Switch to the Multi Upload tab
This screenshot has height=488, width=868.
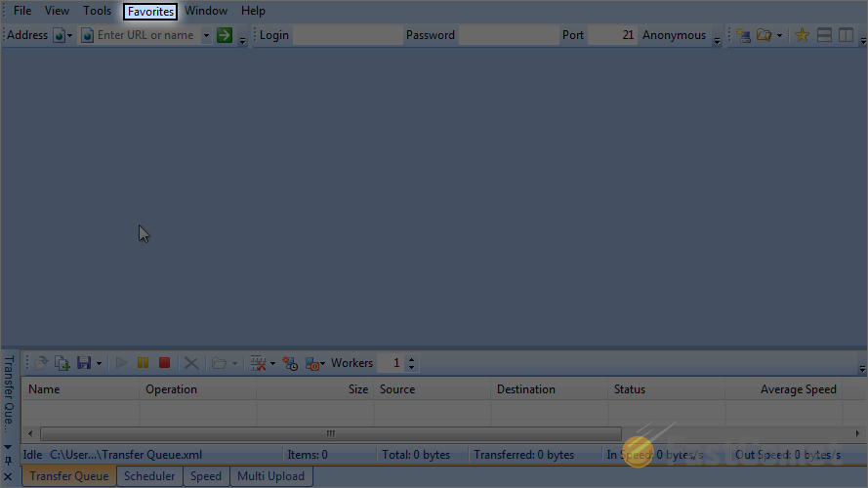(270, 476)
